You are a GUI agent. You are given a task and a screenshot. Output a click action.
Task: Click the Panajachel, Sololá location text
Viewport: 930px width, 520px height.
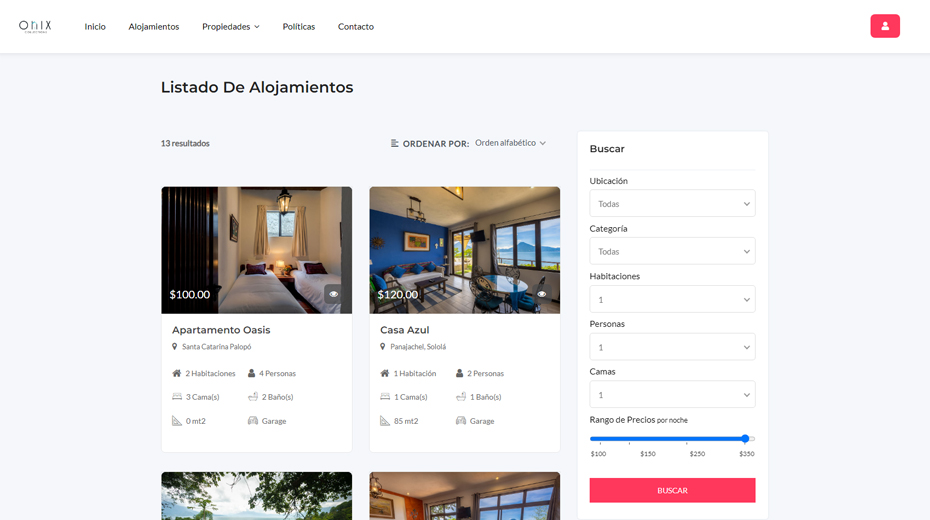pyautogui.click(x=418, y=347)
